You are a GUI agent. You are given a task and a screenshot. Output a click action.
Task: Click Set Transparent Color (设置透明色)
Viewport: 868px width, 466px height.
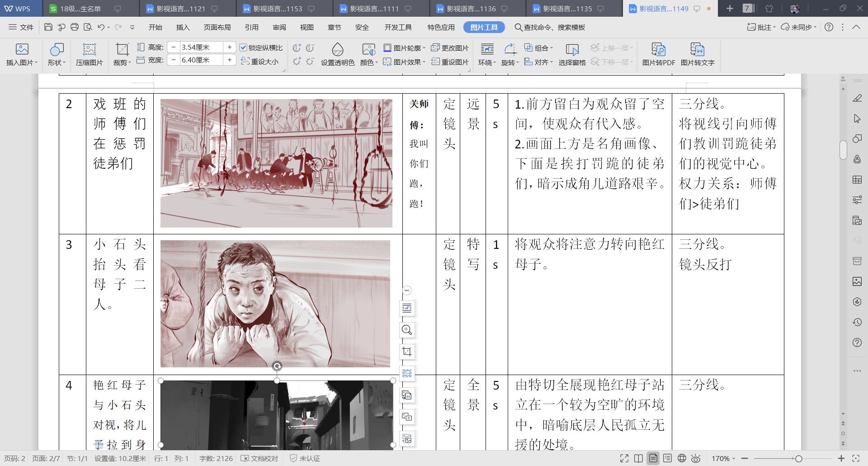click(x=338, y=55)
